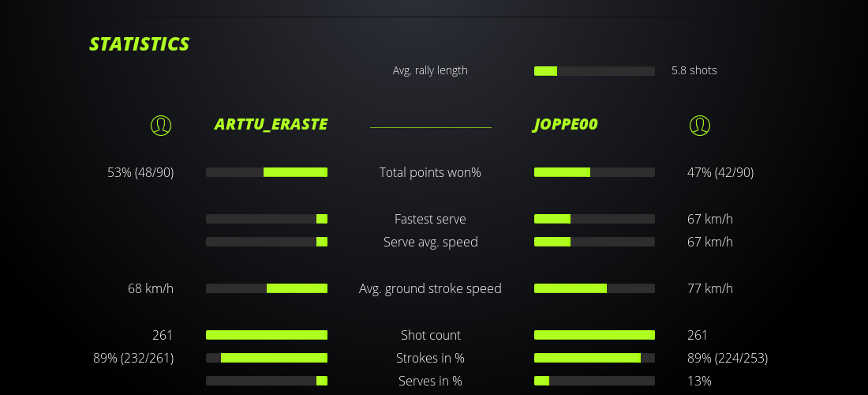Image resolution: width=868 pixels, height=395 pixels.
Task: Open JOPPE00 player name link
Action: tap(565, 125)
